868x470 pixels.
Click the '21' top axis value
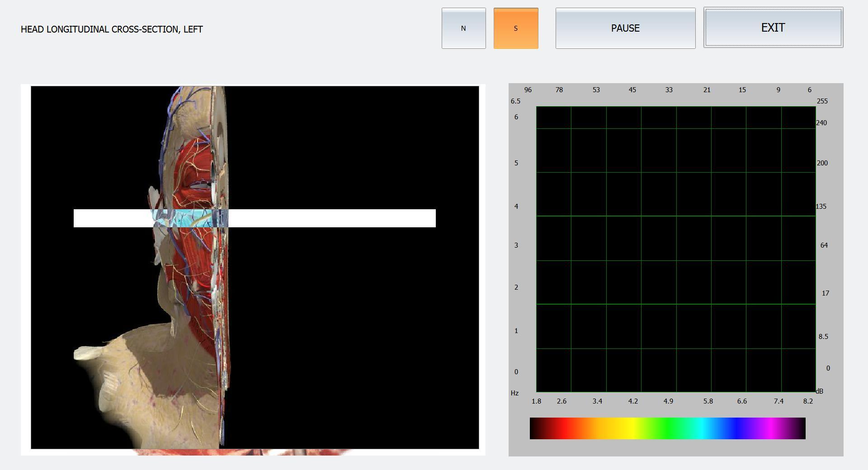coord(707,90)
